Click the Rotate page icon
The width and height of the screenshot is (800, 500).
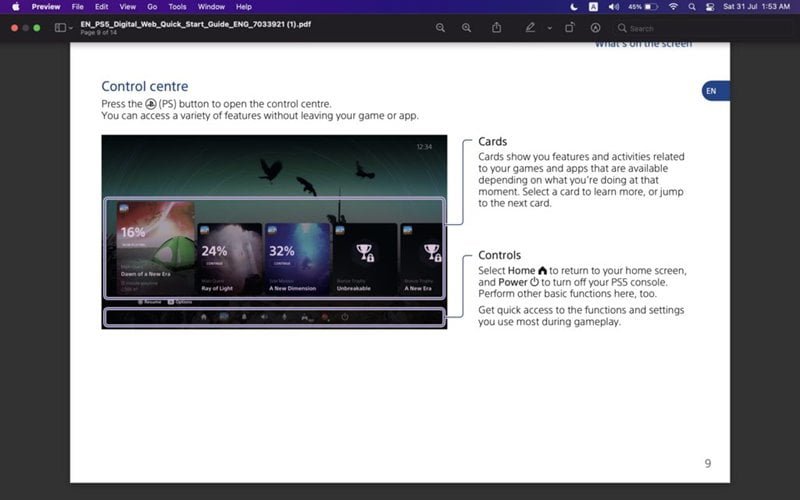pos(569,28)
